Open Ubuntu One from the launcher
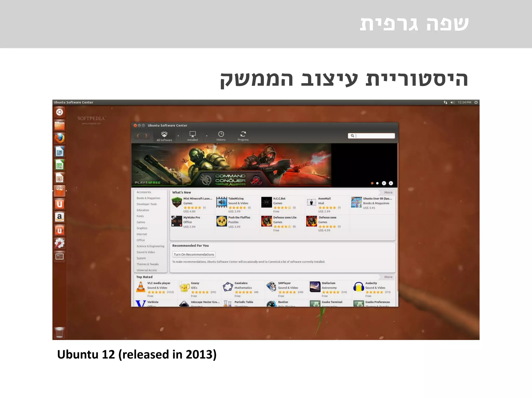The image size is (532, 399). tap(59, 204)
